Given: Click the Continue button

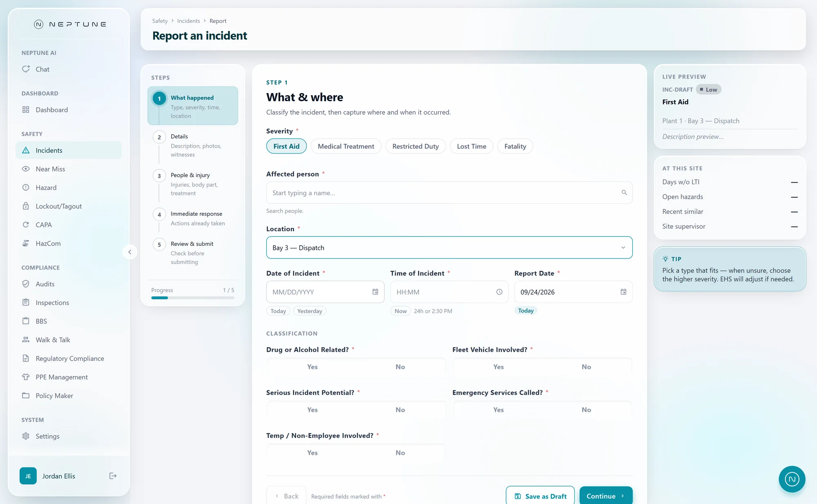Looking at the screenshot, I should [606, 496].
